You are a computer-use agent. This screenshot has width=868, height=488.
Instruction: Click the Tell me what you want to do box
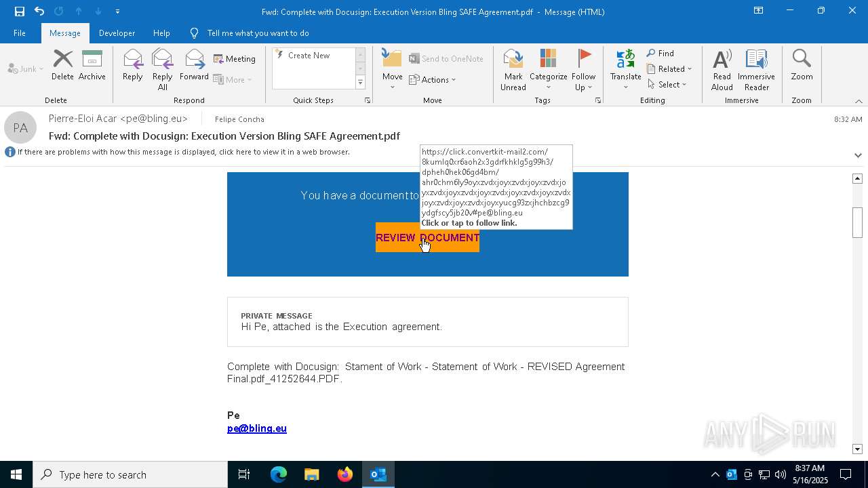coord(258,33)
